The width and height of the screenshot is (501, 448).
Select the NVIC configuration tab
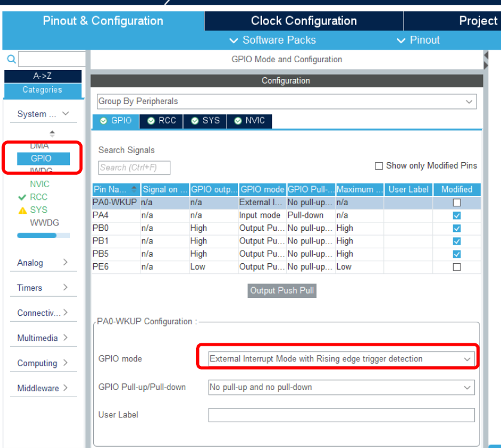tap(249, 121)
